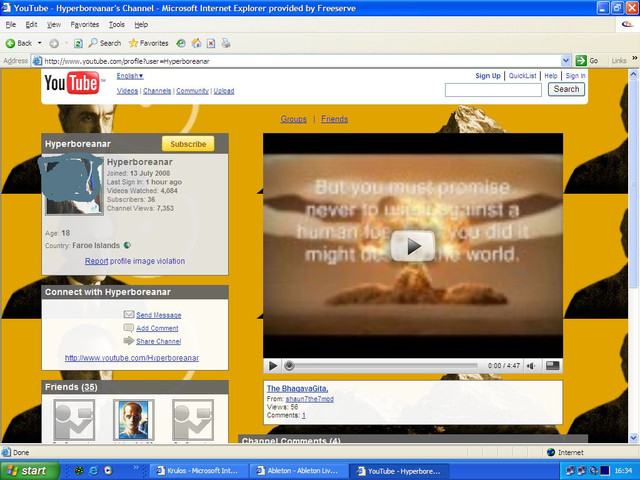Open the youtube.com/Hyperboreanar URL link

click(x=132, y=358)
